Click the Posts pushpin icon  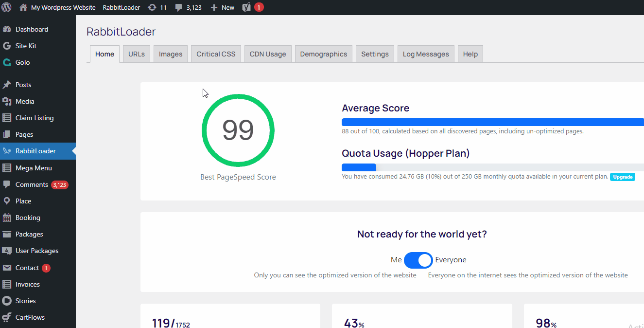[7, 85]
